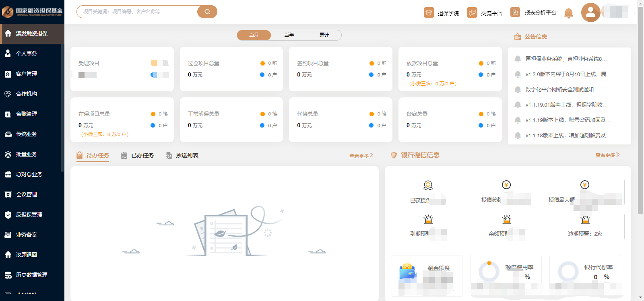Viewport: 644px width, 301px height.
Task: Switch statistics period to 当年
Action: [289, 35]
